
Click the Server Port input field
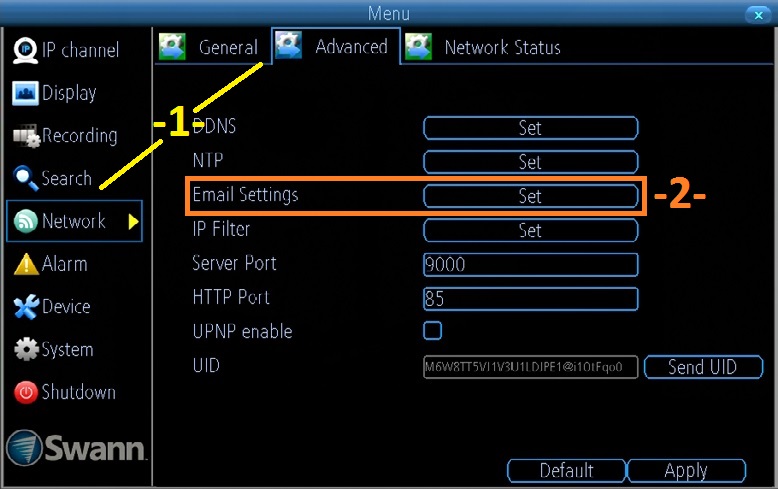point(530,264)
